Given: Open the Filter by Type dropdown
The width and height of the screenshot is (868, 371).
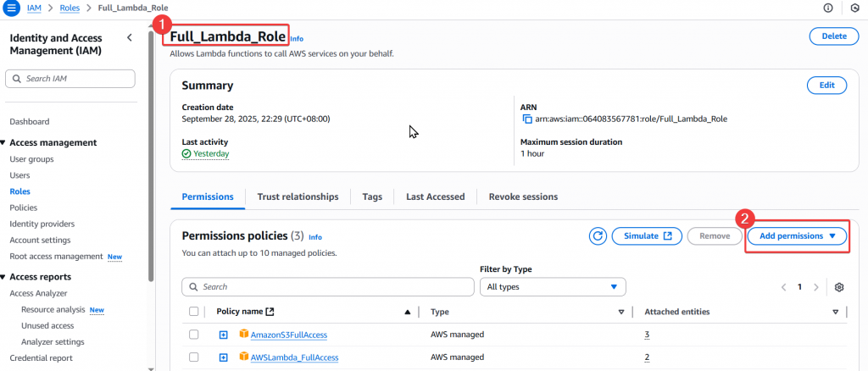Looking at the screenshot, I should 553,287.
